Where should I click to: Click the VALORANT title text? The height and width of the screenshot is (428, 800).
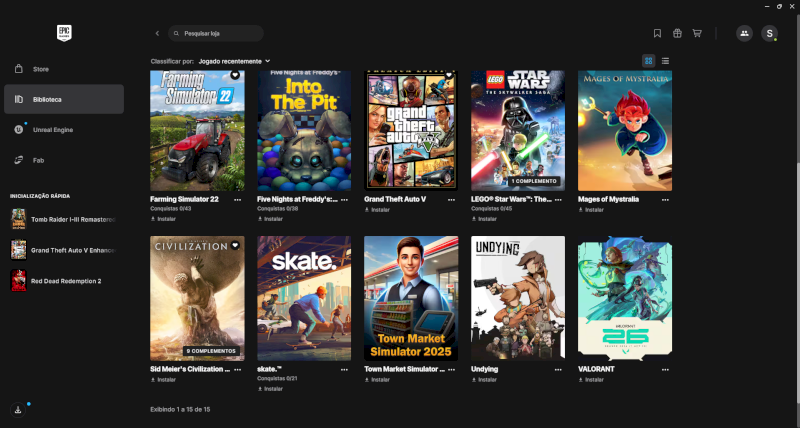[596, 369]
